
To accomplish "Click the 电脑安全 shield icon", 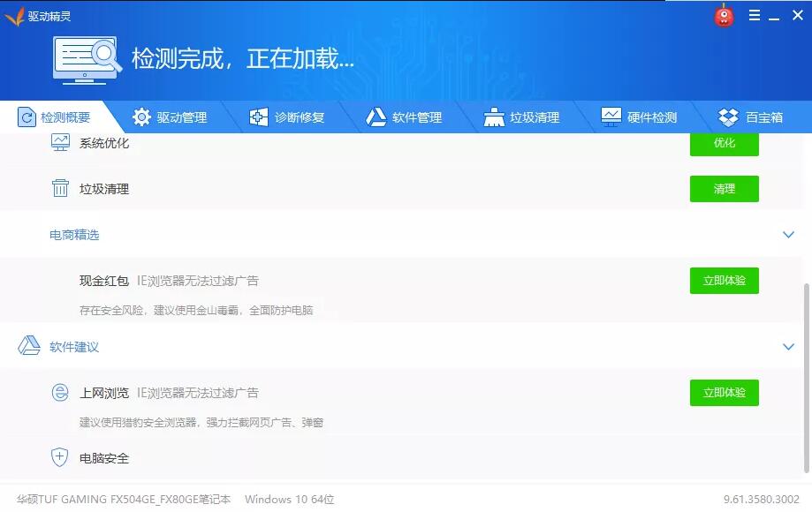I will 60,457.
